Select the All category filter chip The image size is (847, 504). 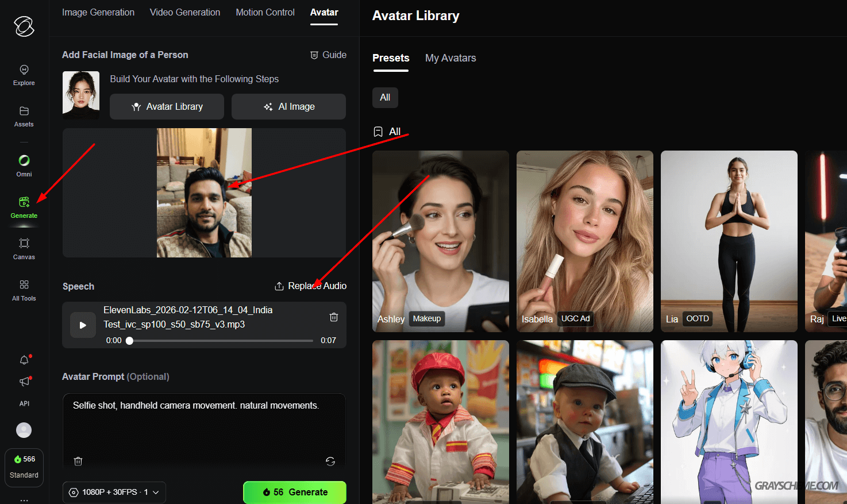click(x=385, y=98)
